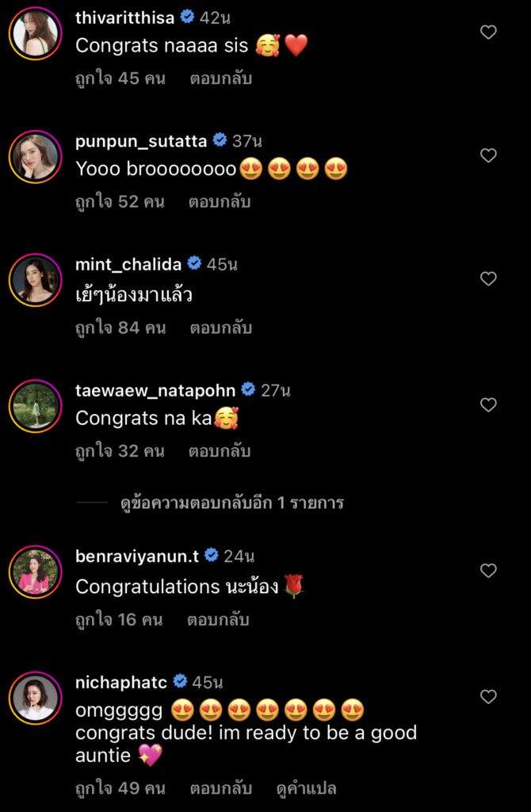This screenshot has width=531, height=812.
Task: Tap the heart on punpun_sutatta's comment
Action: (489, 155)
